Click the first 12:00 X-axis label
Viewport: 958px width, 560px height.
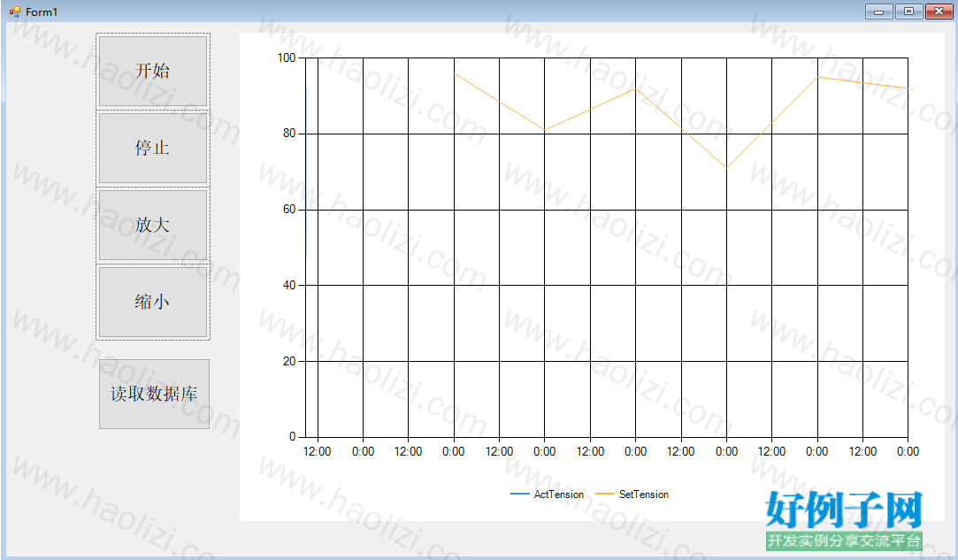(317, 451)
